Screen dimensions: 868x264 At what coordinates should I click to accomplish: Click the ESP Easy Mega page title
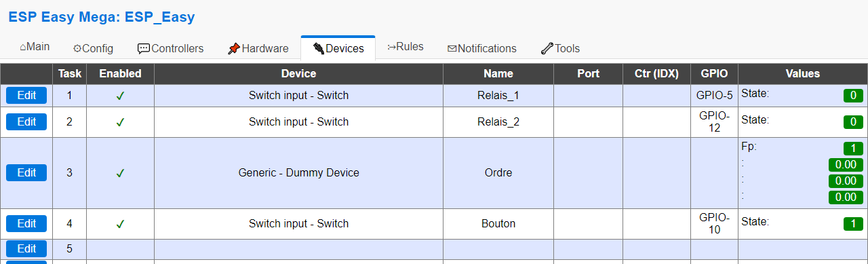[101, 17]
